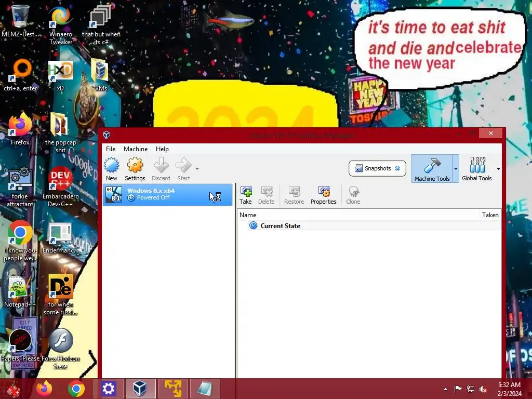Screen dimensions: 532x399
Task: Click the VirtualBox cube title bar icon
Action: (107, 135)
